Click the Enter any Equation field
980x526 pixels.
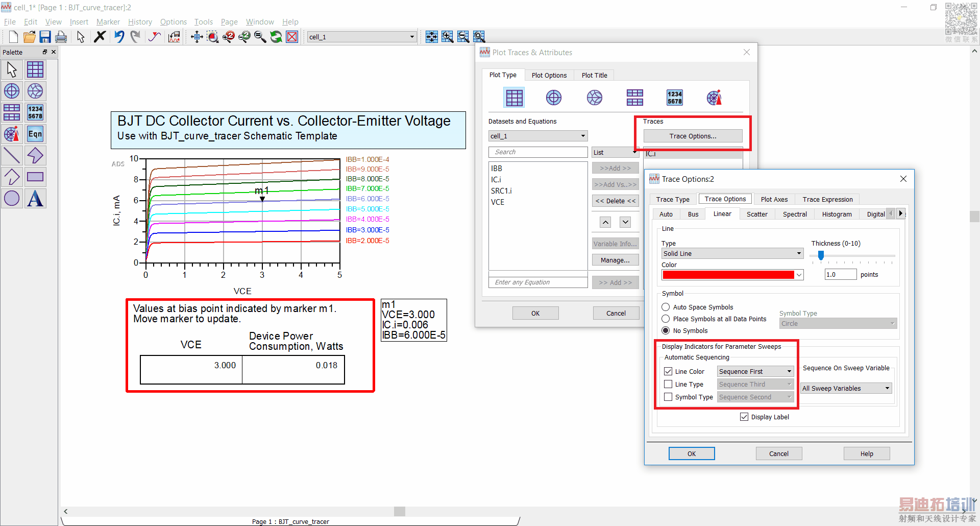coord(538,282)
